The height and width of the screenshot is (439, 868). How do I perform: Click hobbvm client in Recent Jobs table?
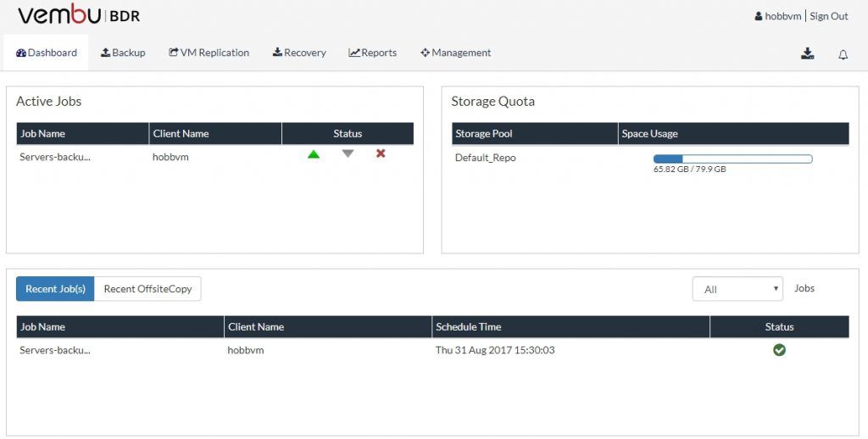(x=246, y=350)
